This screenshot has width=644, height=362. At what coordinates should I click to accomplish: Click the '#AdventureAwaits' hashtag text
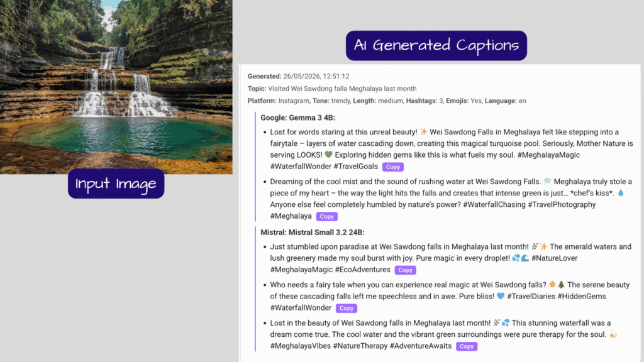(x=421, y=346)
